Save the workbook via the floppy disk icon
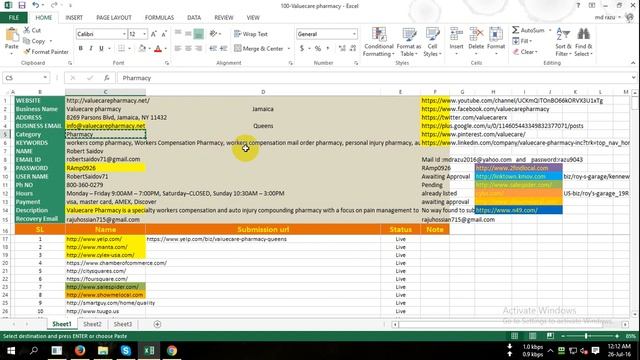Image resolution: width=640 pixels, height=360 pixels. (22, 6)
